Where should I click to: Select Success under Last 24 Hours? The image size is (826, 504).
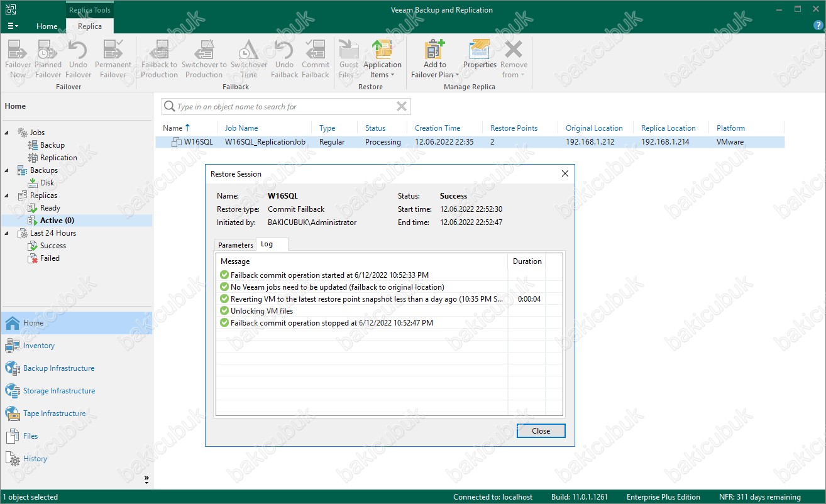point(53,246)
